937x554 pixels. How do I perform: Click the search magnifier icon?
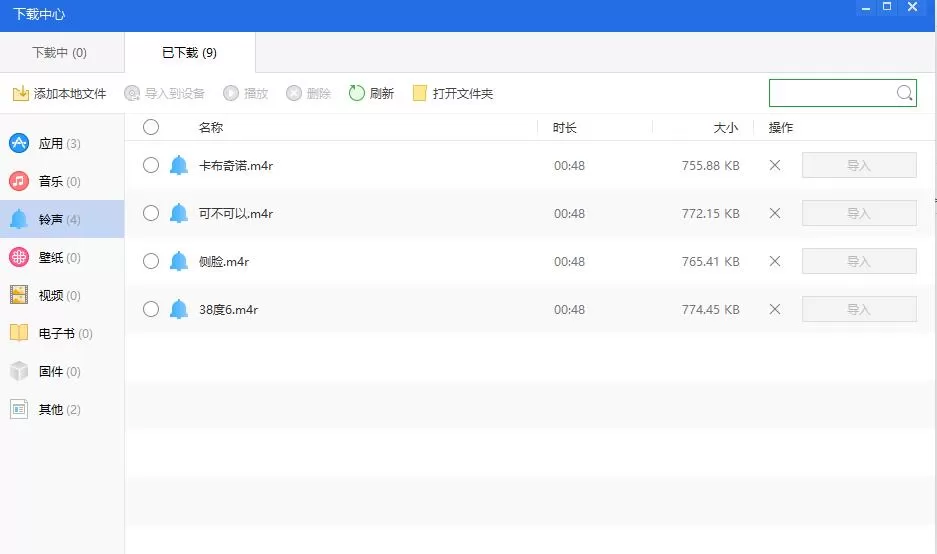click(x=904, y=93)
